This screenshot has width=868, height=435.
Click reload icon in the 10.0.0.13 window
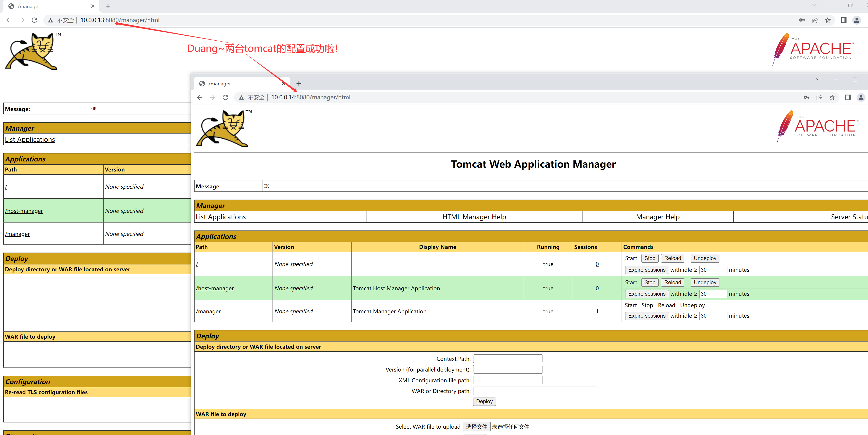pos(34,20)
